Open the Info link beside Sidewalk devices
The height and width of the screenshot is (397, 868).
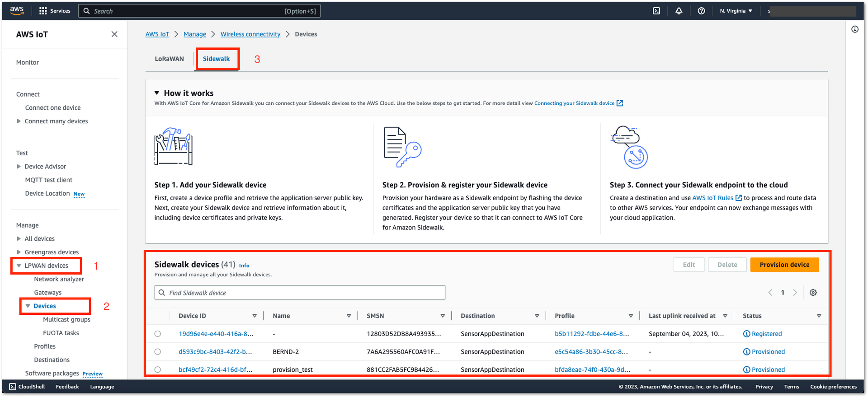coord(244,266)
